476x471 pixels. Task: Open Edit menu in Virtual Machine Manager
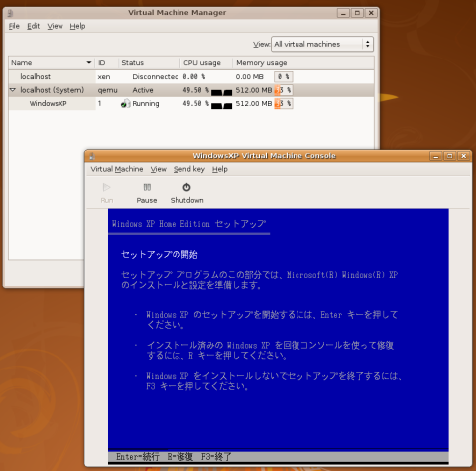(33, 26)
